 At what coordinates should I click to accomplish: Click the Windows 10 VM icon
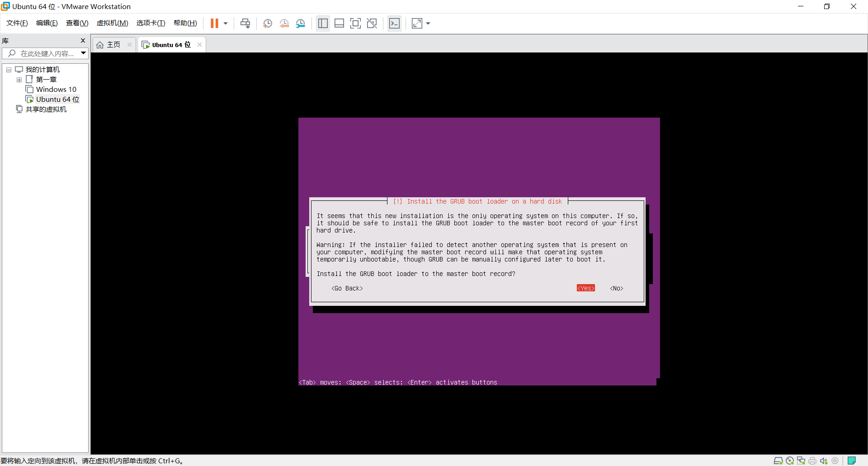click(x=29, y=89)
